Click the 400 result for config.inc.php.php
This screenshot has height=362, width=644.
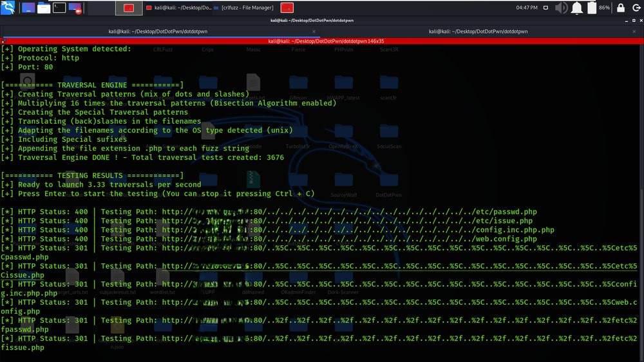click(277, 230)
